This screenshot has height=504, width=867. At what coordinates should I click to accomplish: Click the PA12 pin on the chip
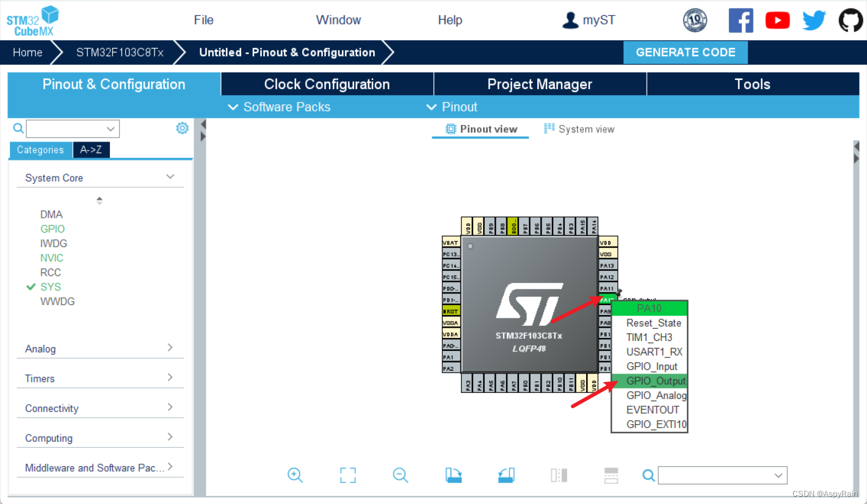pyautogui.click(x=608, y=277)
